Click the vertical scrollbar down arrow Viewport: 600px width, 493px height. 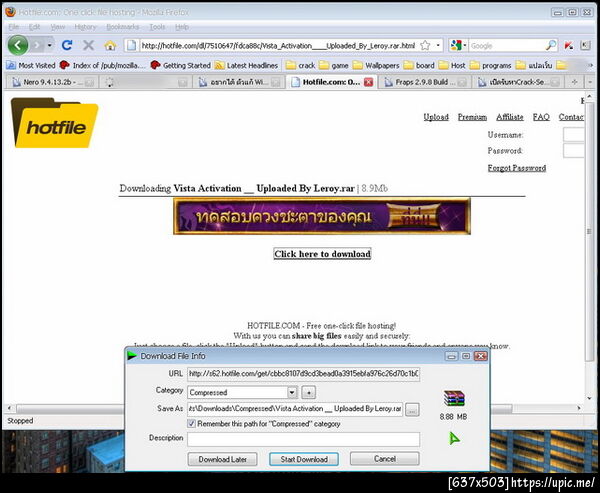589,398
